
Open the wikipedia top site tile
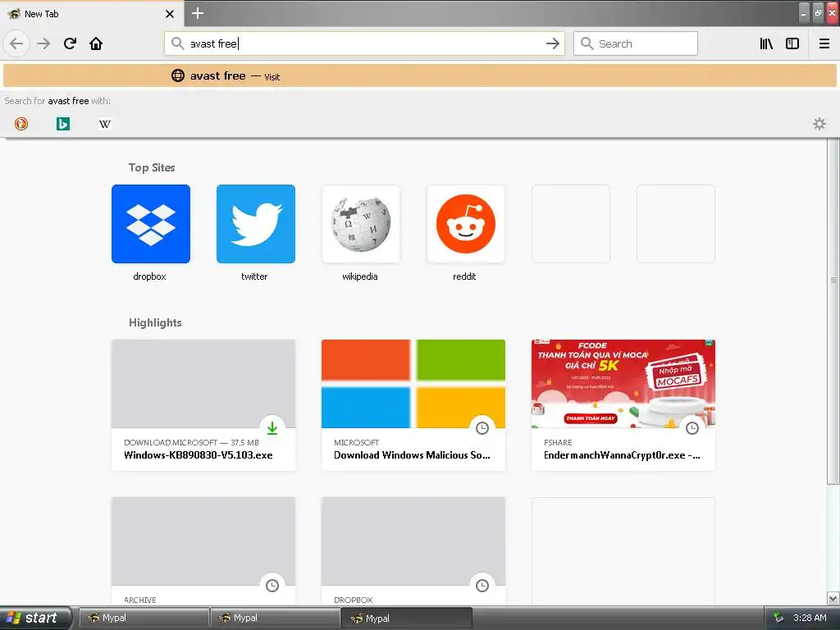361,224
